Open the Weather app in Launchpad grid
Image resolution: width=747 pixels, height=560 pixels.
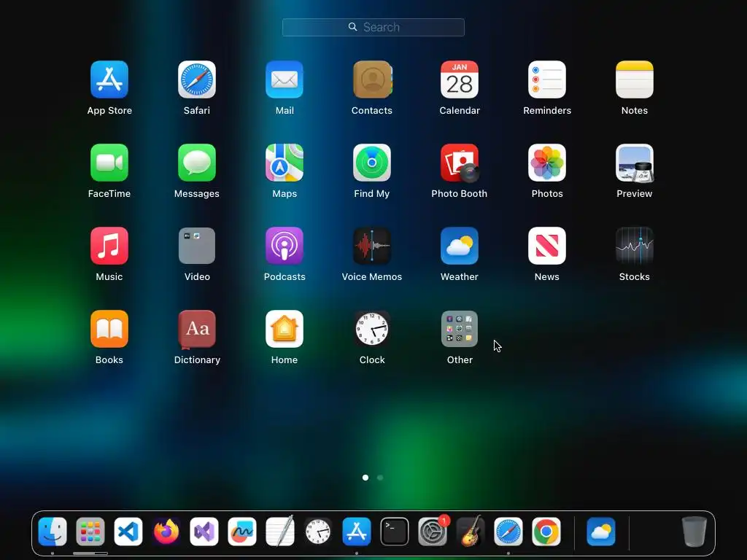pyautogui.click(x=460, y=246)
